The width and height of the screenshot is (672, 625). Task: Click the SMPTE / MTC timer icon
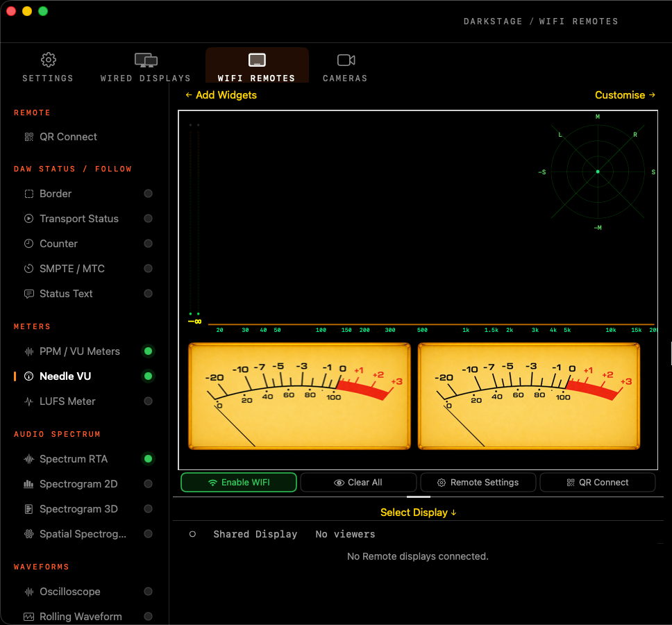[x=28, y=269]
